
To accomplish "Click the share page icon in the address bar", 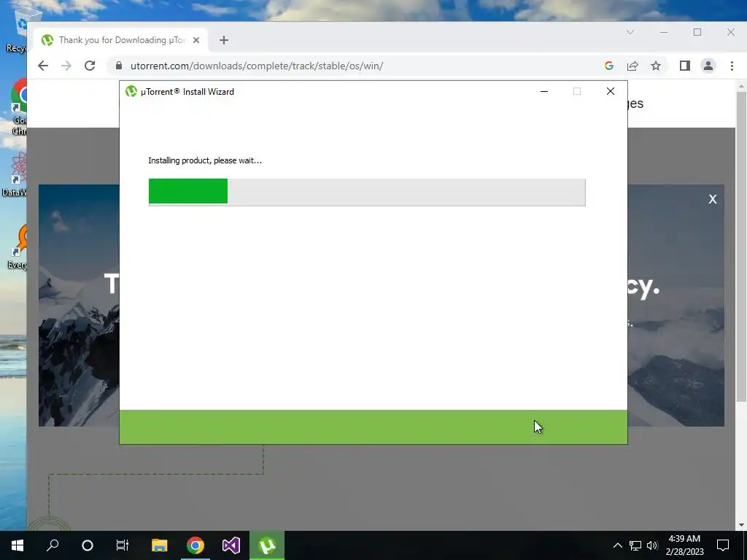I will tap(632, 66).
